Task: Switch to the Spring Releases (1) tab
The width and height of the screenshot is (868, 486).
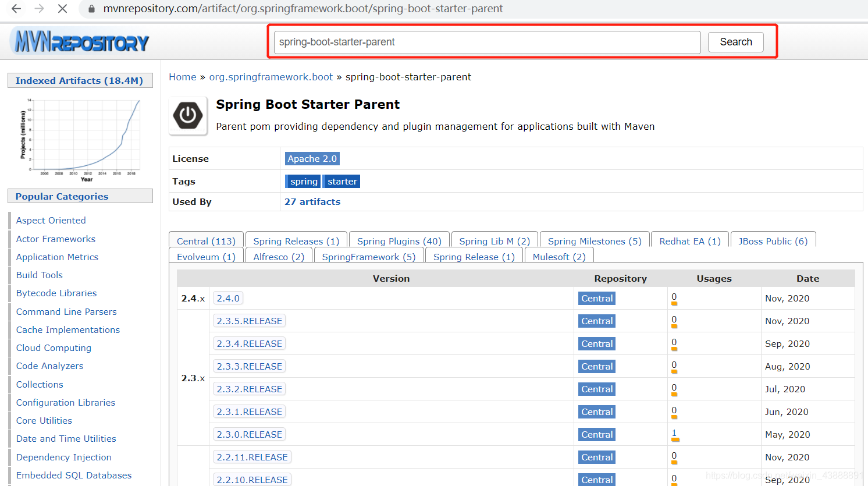Action: 296,240
